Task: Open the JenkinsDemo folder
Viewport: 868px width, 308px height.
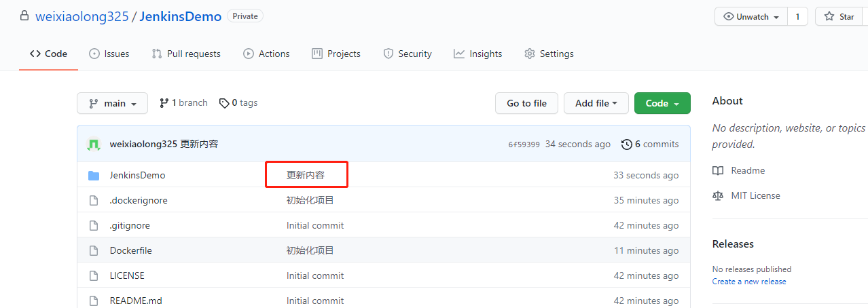Action: [137, 175]
